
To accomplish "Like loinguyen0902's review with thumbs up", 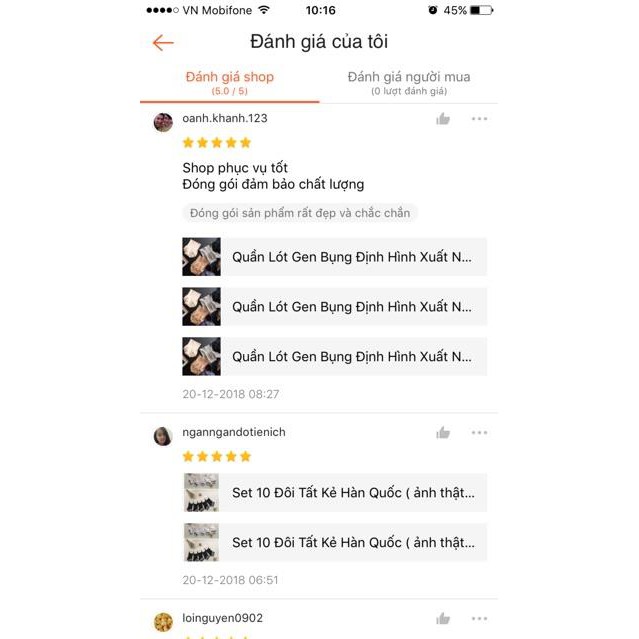I will pos(443,618).
